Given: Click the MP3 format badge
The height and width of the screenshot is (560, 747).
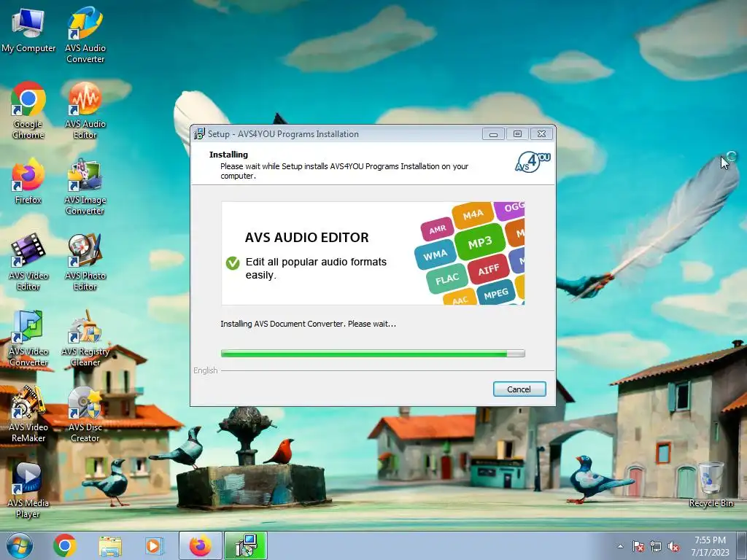Looking at the screenshot, I should [480, 243].
